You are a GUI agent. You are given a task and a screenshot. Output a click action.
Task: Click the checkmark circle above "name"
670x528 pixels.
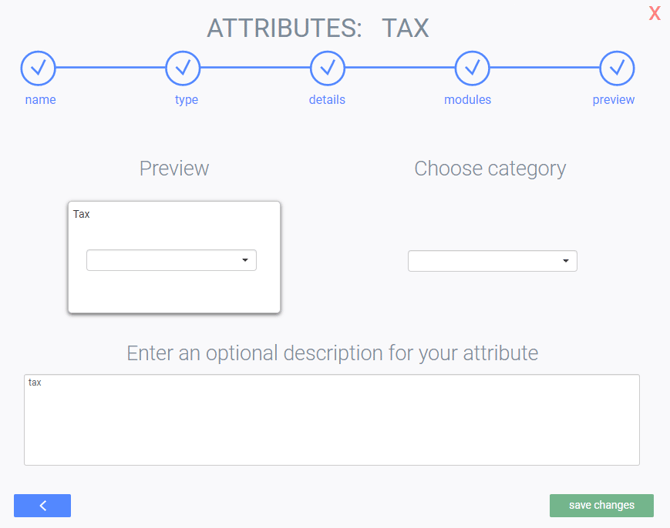click(38, 68)
